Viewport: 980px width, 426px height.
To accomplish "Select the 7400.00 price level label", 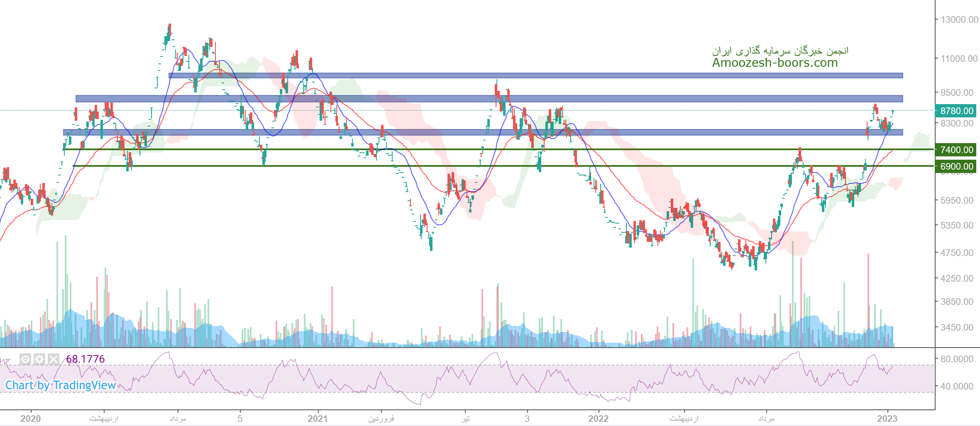I will tap(956, 150).
